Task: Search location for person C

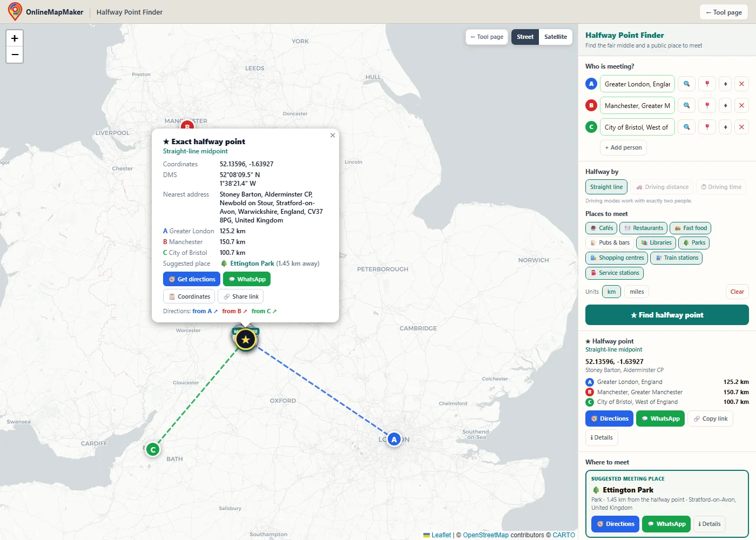Action: (x=686, y=127)
